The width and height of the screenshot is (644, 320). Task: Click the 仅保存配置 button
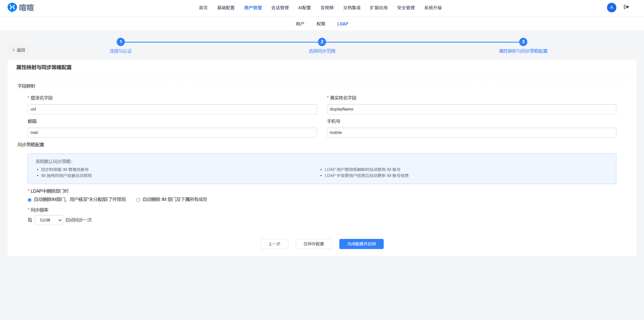pyautogui.click(x=314, y=244)
